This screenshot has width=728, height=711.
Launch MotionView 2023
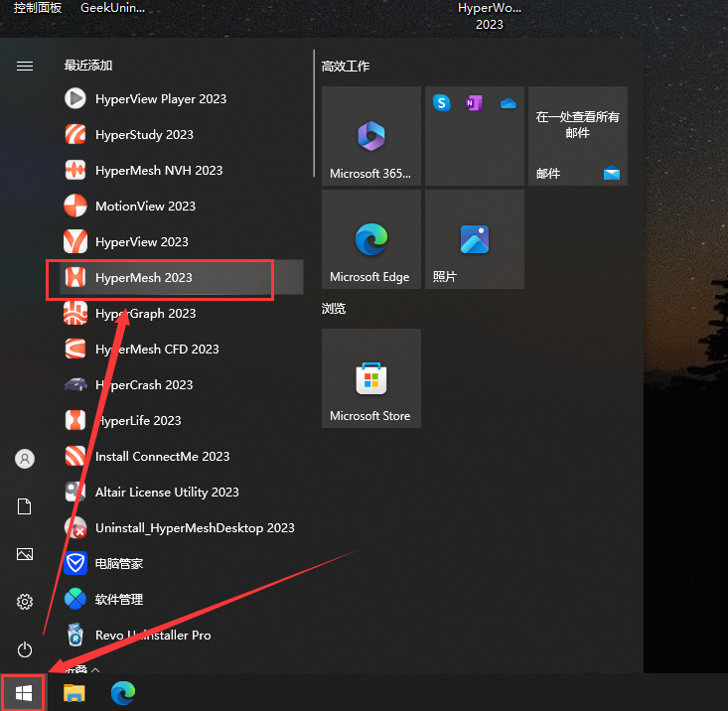pos(145,207)
